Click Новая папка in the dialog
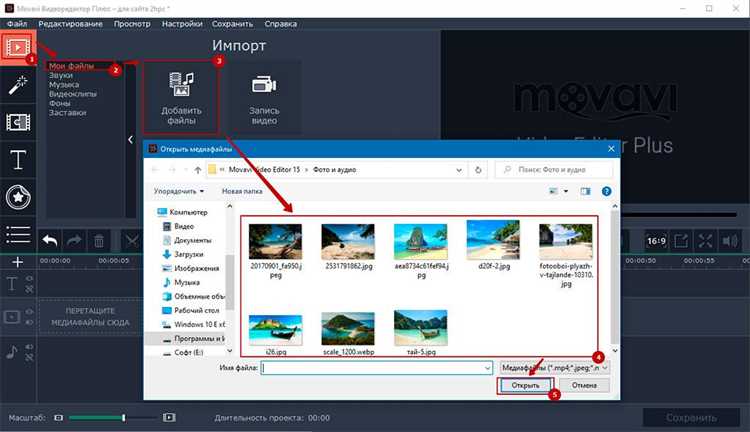This screenshot has width=750, height=432. (x=242, y=191)
